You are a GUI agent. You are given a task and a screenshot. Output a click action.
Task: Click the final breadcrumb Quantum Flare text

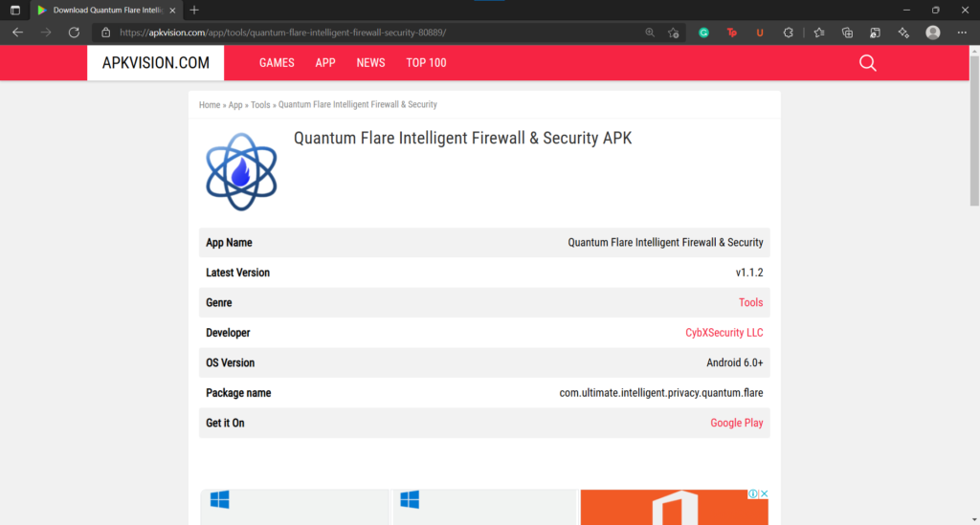coord(358,105)
